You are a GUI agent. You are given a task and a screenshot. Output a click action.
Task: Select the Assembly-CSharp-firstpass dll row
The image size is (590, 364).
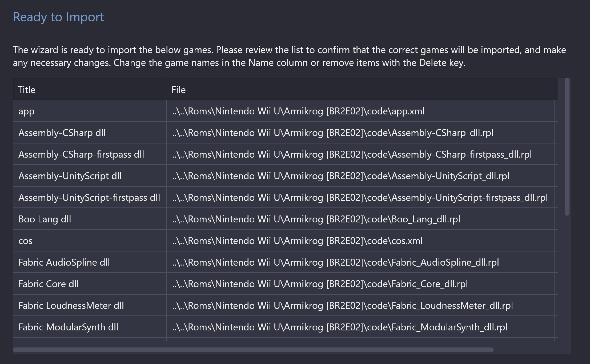[287, 154]
